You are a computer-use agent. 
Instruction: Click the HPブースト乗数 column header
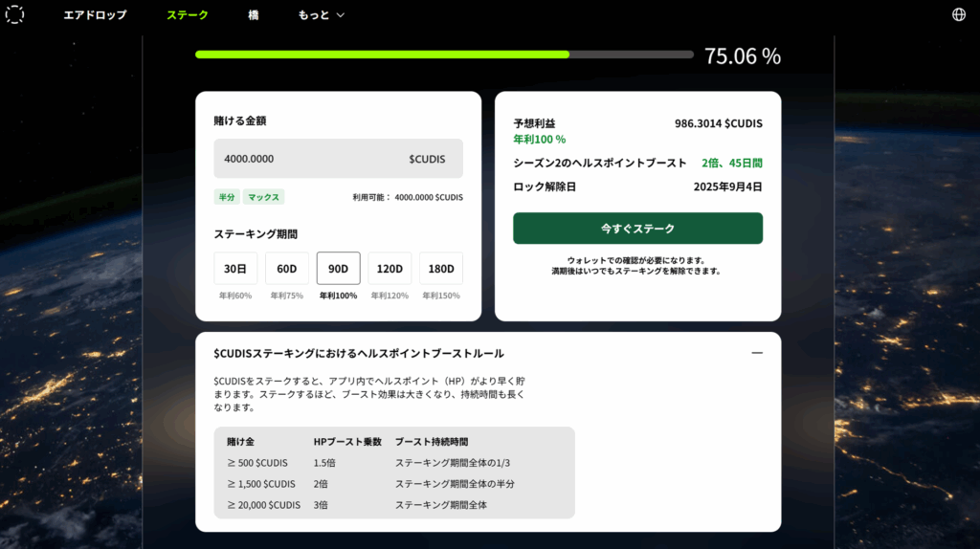point(347,442)
